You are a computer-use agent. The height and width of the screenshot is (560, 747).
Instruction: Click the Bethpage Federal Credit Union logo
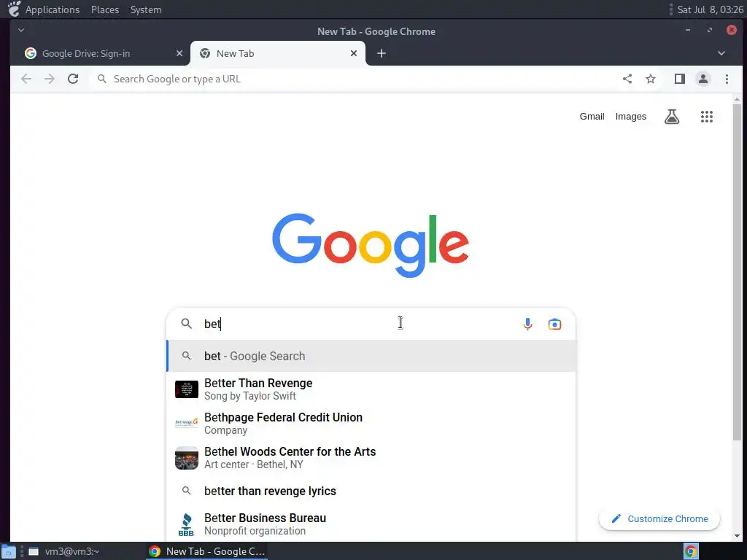pos(187,422)
